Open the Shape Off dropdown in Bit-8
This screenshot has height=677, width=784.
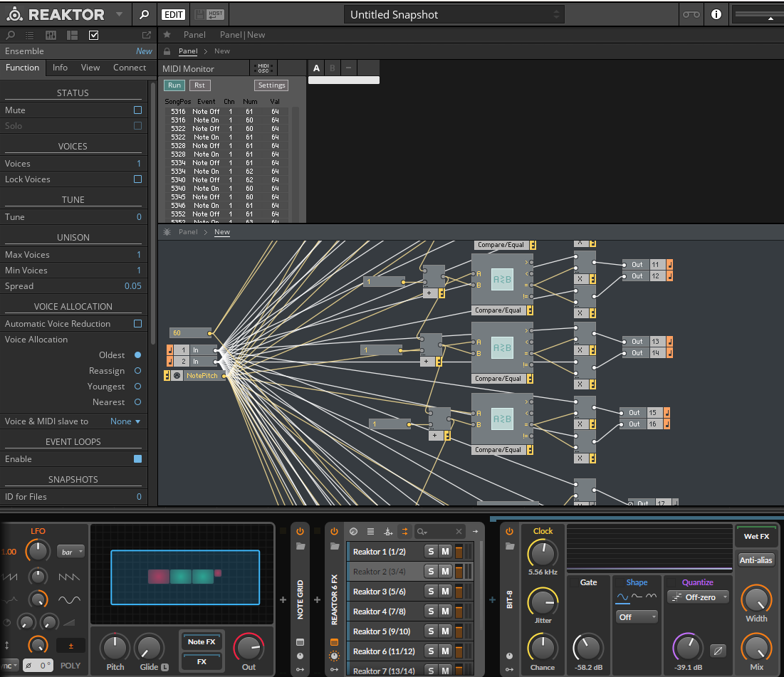point(637,617)
